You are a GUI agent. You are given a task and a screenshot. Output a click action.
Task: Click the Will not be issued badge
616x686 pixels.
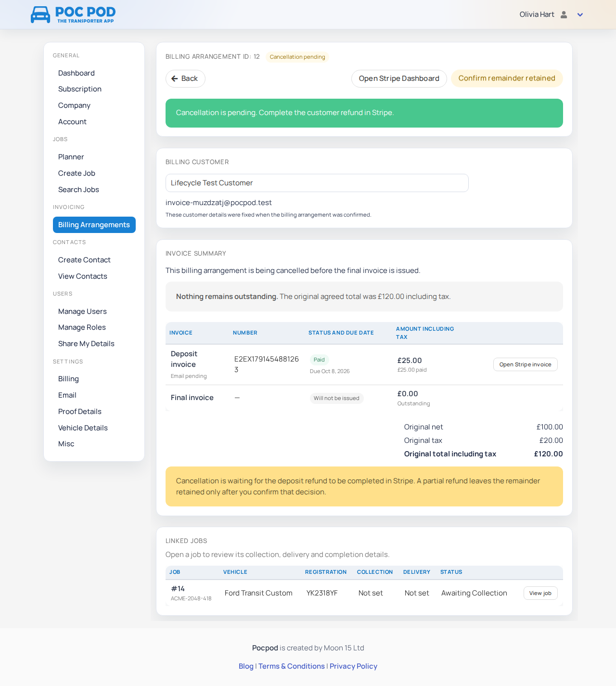tap(336, 398)
